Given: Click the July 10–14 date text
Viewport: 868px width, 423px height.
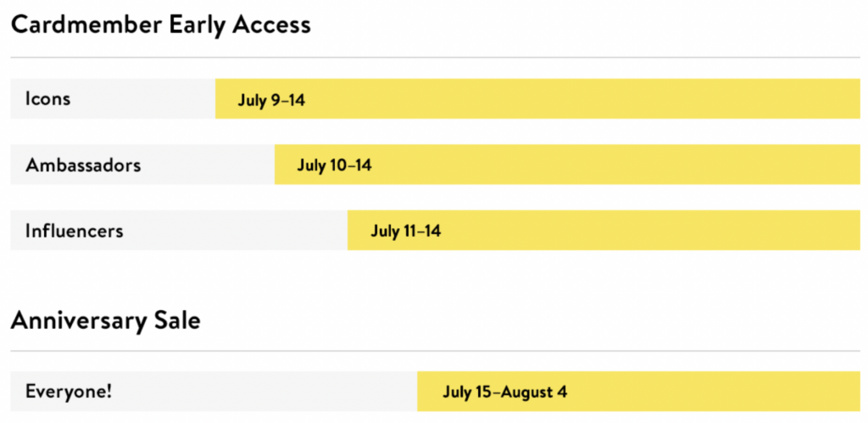Looking at the screenshot, I should pos(334,165).
